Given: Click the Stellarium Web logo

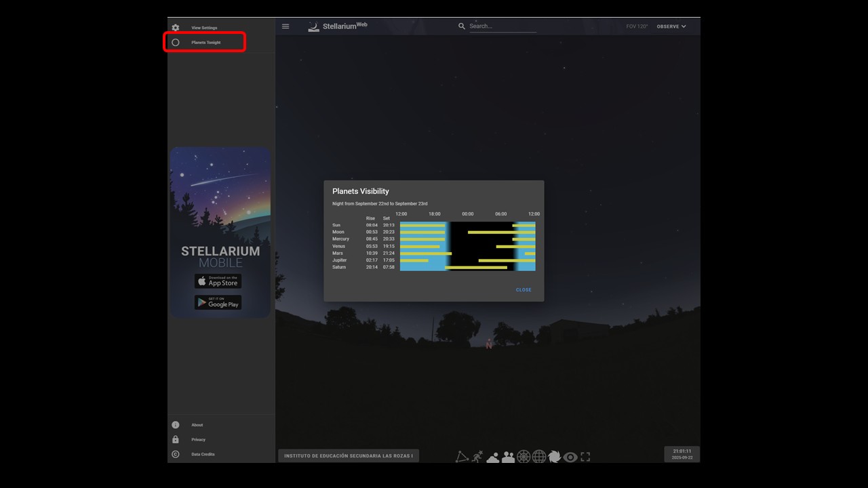Looking at the screenshot, I should 338,26.
